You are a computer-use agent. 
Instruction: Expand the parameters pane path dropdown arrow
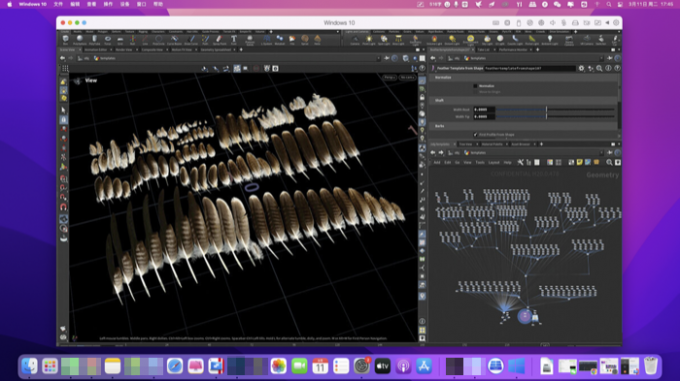tap(602, 58)
